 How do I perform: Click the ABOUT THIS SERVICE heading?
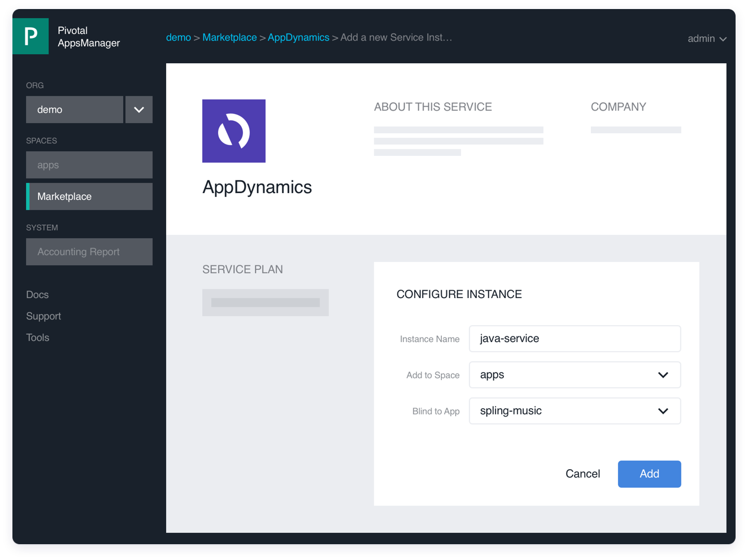point(433,107)
